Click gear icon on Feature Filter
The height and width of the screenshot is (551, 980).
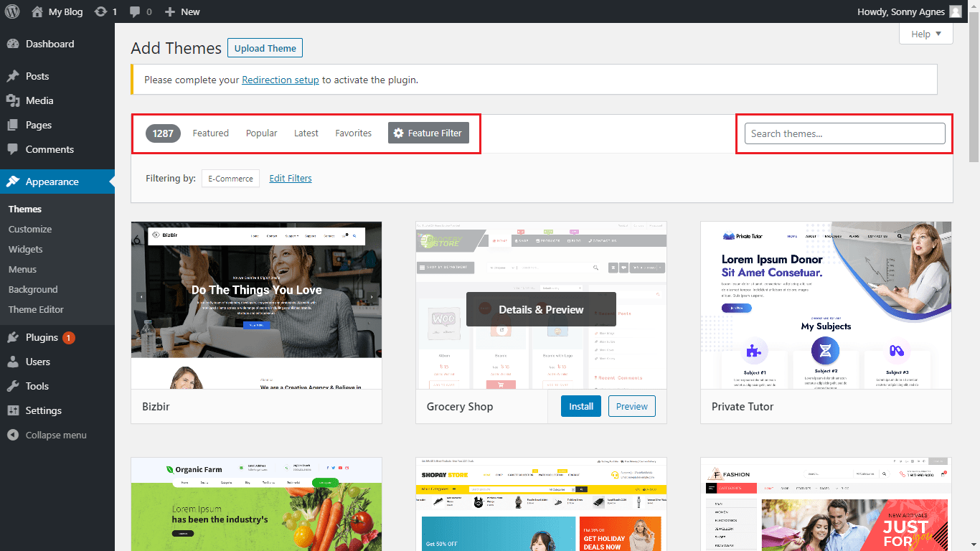coord(399,133)
